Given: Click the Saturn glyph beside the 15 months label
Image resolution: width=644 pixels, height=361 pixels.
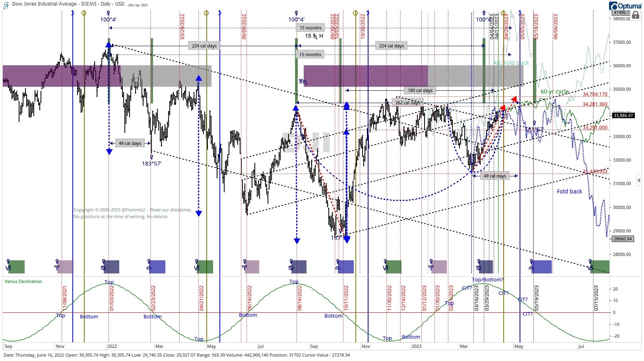Looking at the screenshot, I should click(314, 36).
